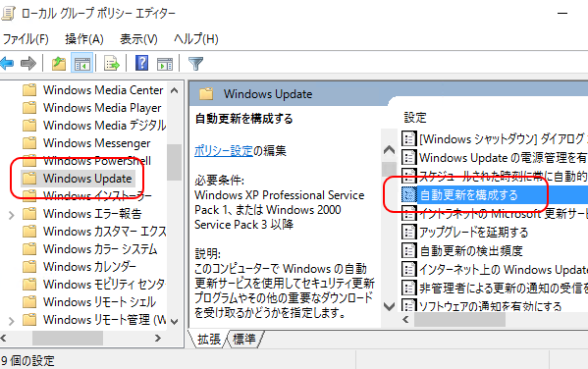Click the Filter funnel toolbar icon
Screen dimensions: 588x369
[x=195, y=64]
